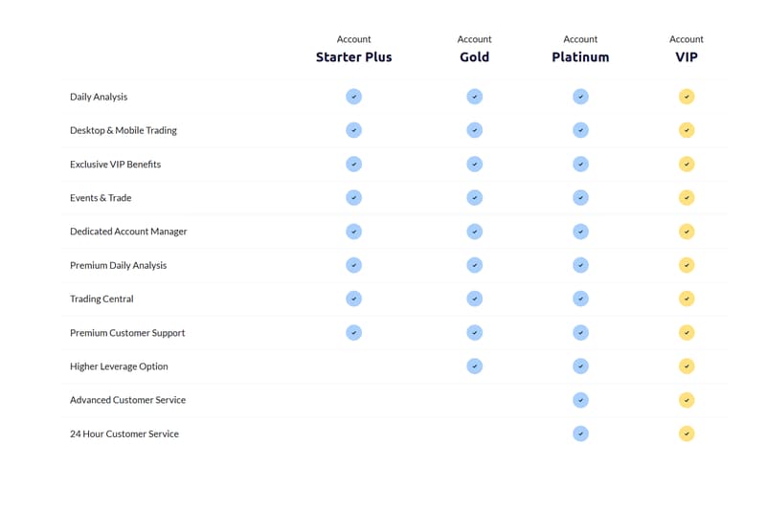Click the 24 Hour Customer Service label

click(124, 433)
